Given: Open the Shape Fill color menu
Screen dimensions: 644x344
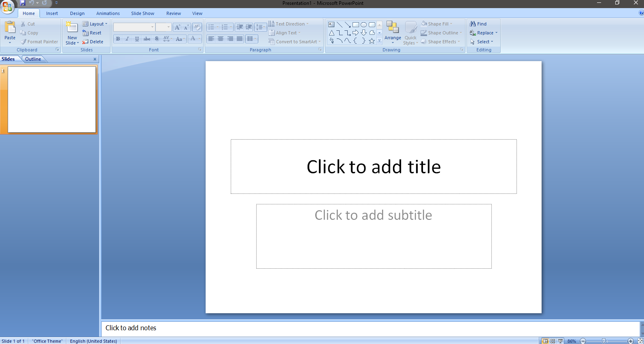Looking at the screenshot, I should (437, 24).
